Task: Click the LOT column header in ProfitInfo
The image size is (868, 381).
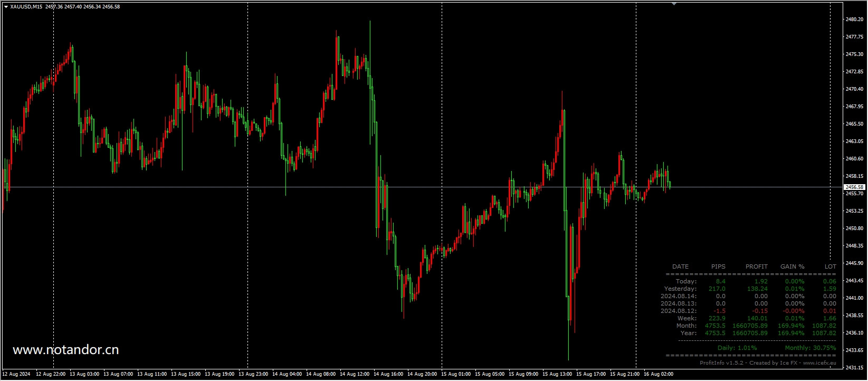Action: pyautogui.click(x=831, y=266)
